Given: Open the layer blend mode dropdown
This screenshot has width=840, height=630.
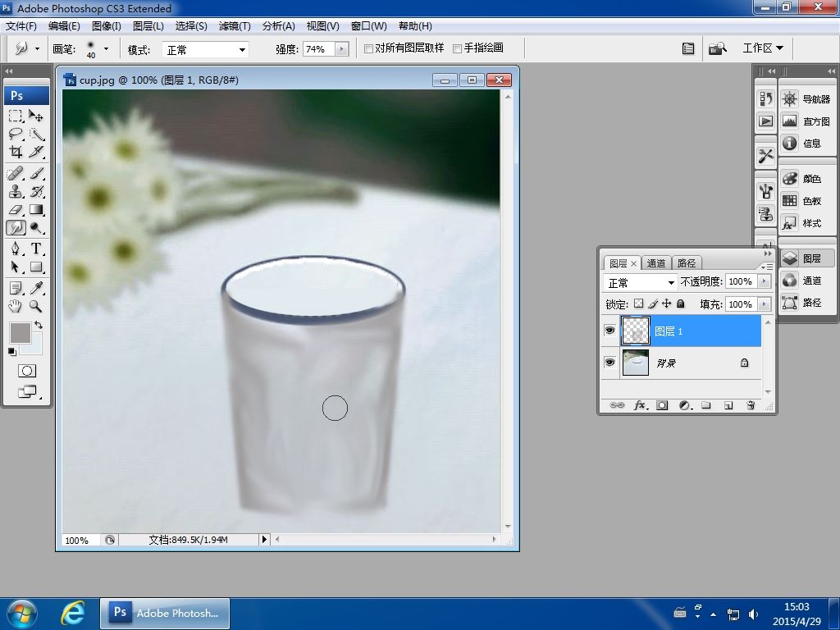Looking at the screenshot, I should point(640,282).
